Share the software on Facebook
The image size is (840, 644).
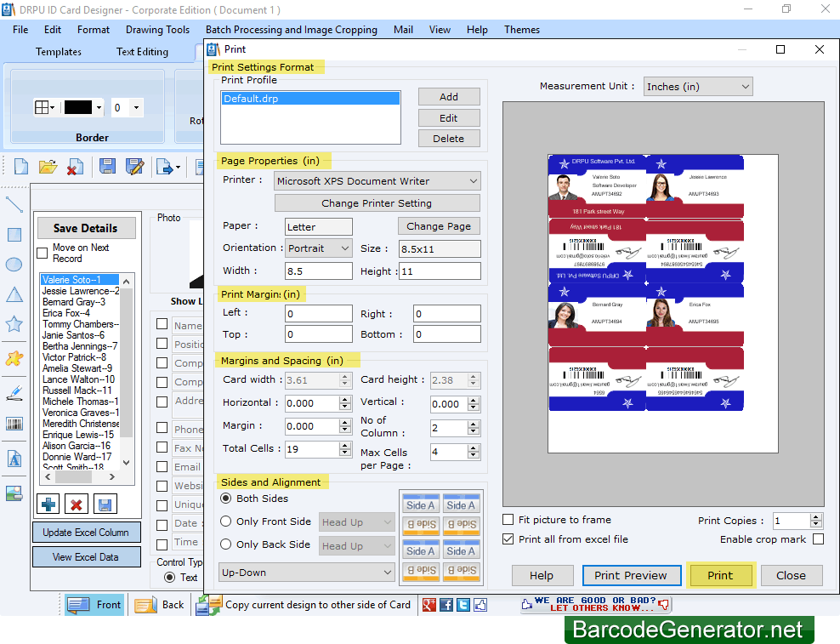click(446, 605)
